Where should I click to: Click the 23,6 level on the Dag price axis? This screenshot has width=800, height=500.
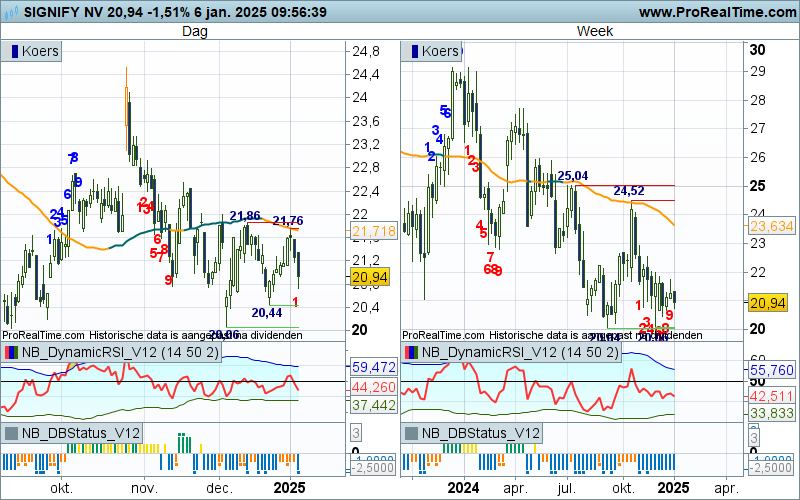366,121
